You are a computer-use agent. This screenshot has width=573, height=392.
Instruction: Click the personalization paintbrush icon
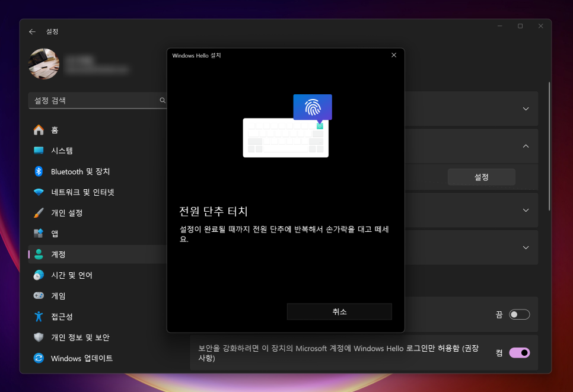(x=39, y=213)
